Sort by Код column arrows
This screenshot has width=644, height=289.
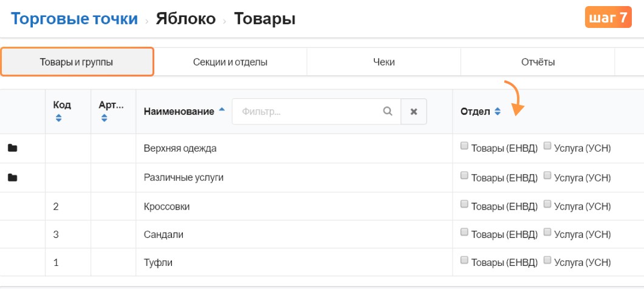(58, 118)
